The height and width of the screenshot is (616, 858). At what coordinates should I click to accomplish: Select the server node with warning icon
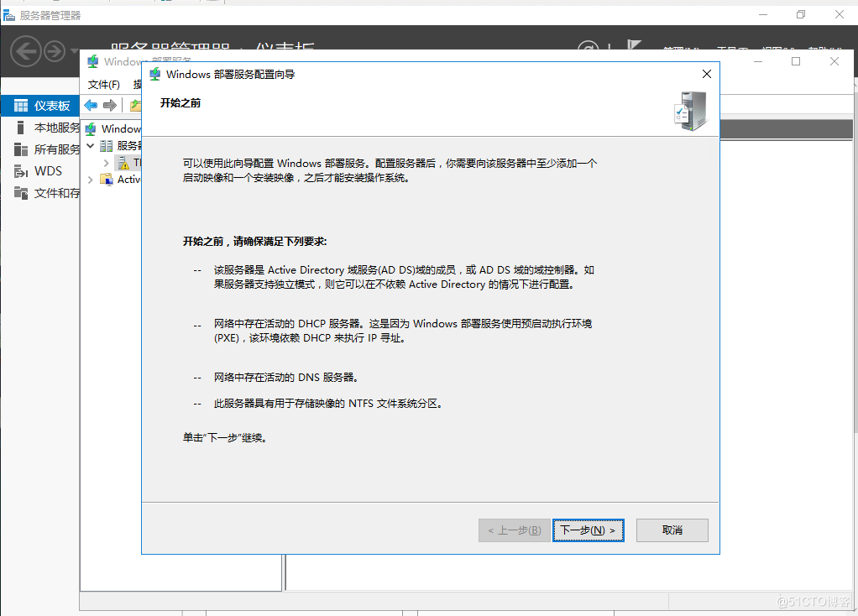125,163
